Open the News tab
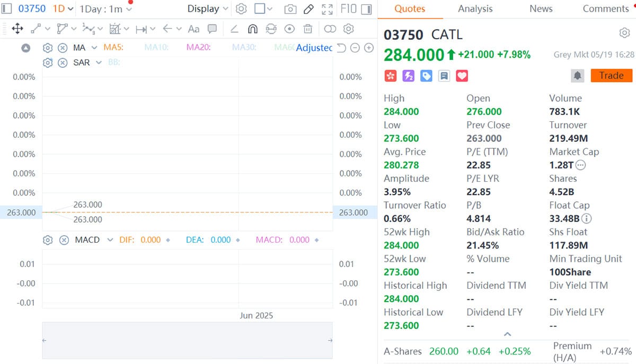The image size is (636, 364). [x=541, y=8]
